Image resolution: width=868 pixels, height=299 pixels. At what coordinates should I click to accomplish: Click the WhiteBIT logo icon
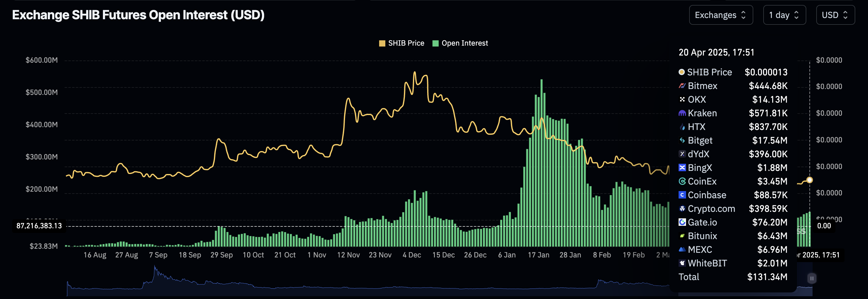click(x=682, y=263)
